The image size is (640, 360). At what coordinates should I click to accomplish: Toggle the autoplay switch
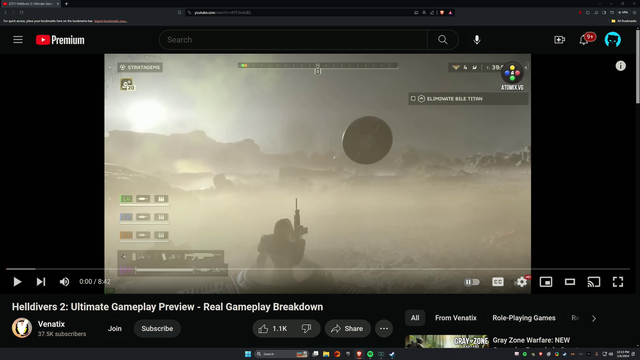tap(471, 282)
